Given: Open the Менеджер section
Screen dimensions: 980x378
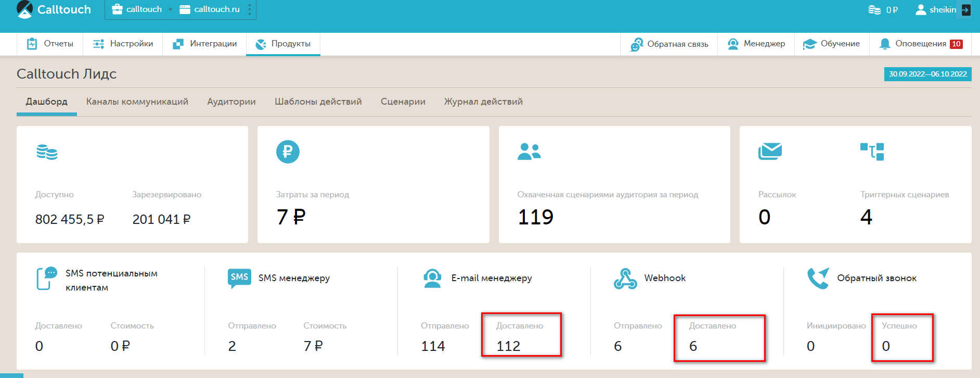Looking at the screenshot, I should [x=756, y=44].
